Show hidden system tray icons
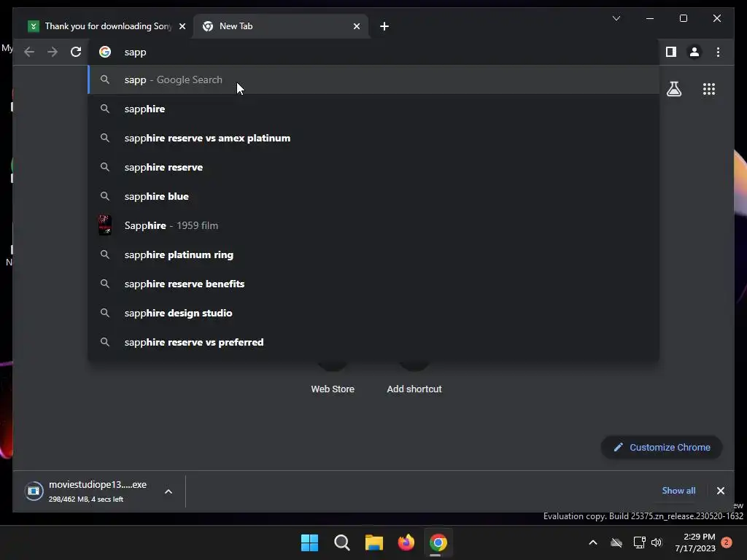 click(x=593, y=542)
